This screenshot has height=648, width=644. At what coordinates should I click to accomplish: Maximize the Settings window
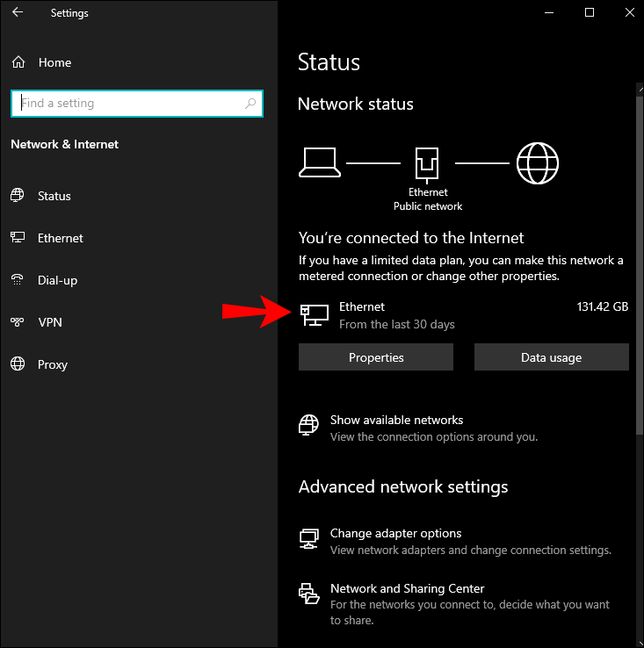(x=589, y=13)
